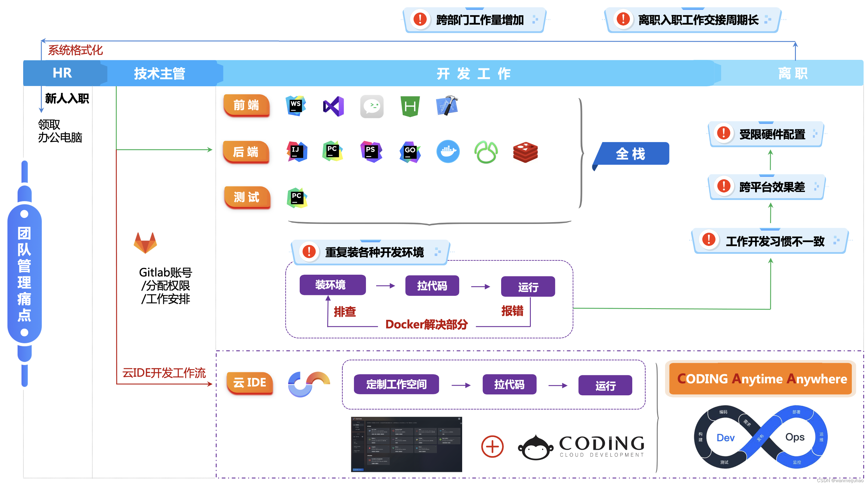
Task: Click the 新人入职 text
Action: [67, 99]
